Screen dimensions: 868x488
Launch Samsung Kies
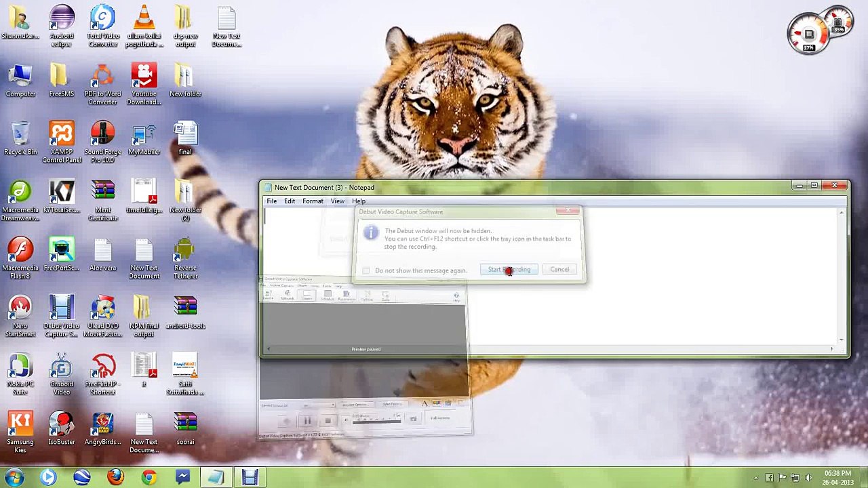click(x=20, y=432)
